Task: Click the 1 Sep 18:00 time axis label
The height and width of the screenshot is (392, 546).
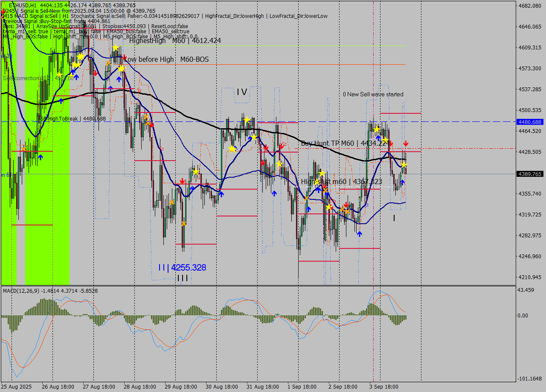Action: pos(303,387)
